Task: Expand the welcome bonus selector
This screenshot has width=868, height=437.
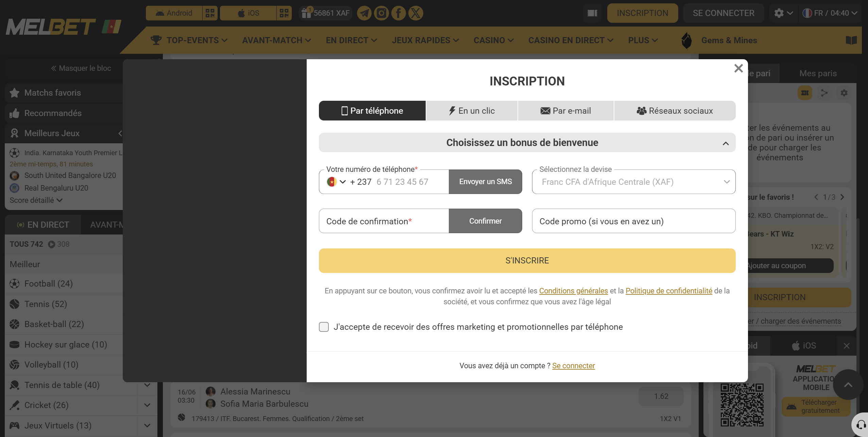Action: pyautogui.click(x=527, y=143)
